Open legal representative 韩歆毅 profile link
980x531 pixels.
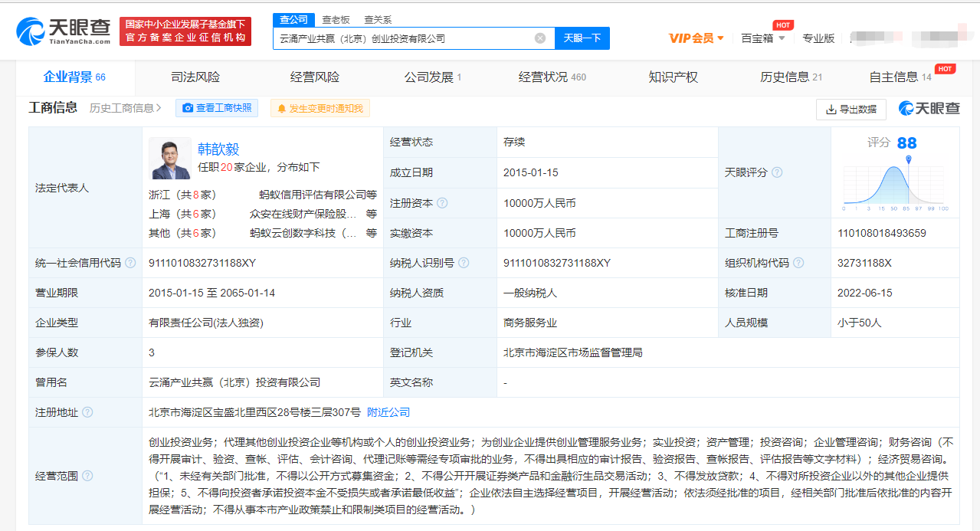pos(218,149)
